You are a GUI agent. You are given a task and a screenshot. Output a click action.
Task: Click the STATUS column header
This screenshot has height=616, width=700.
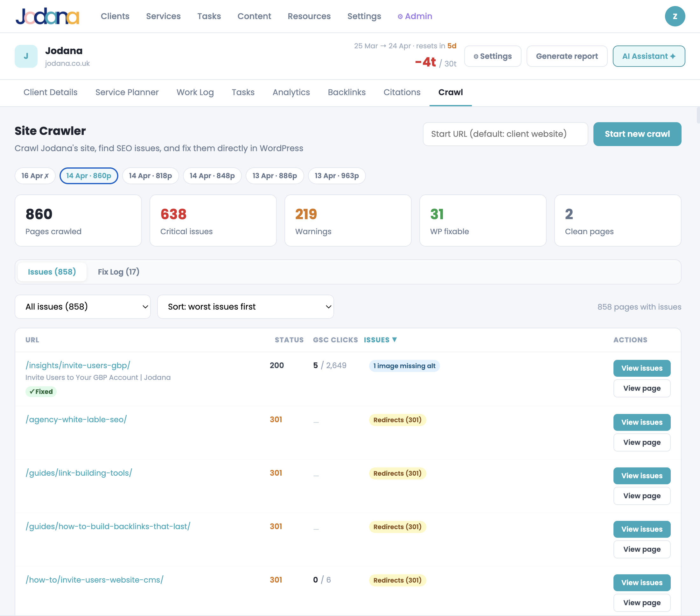[x=289, y=340]
